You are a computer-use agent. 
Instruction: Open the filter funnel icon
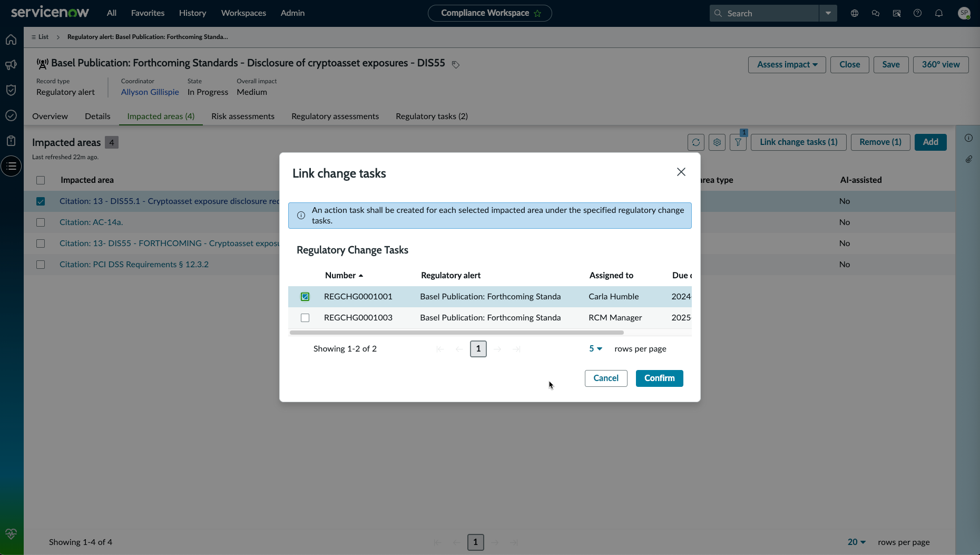coord(738,142)
